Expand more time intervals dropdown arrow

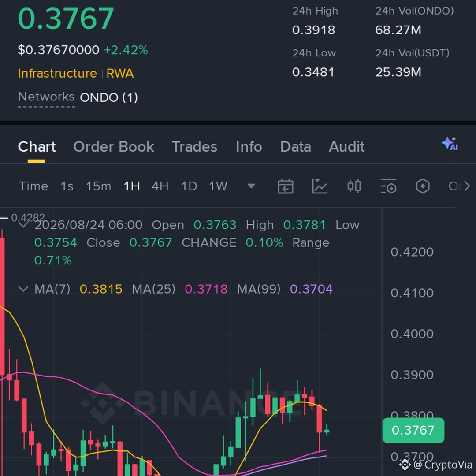tap(251, 186)
